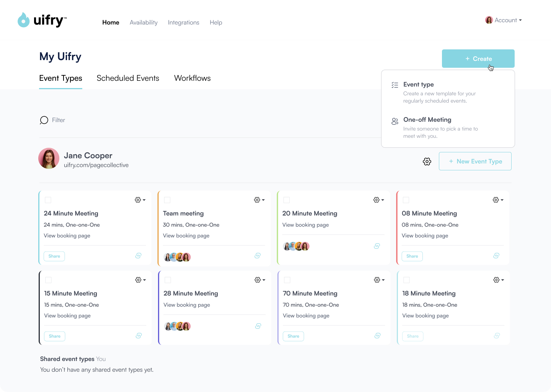551x392 pixels.
Task: Share the 18 Minute Meeting event
Action: [x=413, y=336]
